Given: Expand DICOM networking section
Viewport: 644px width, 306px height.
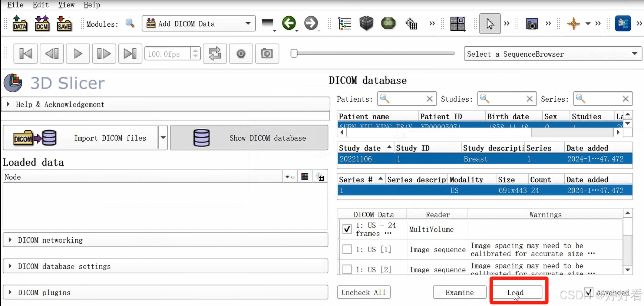Looking at the screenshot, I should pyautogui.click(x=165, y=240).
